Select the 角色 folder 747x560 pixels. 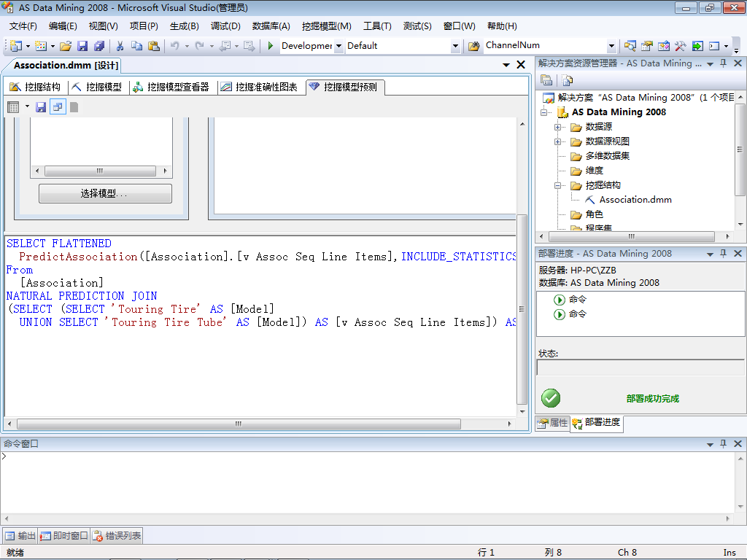pos(594,215)
